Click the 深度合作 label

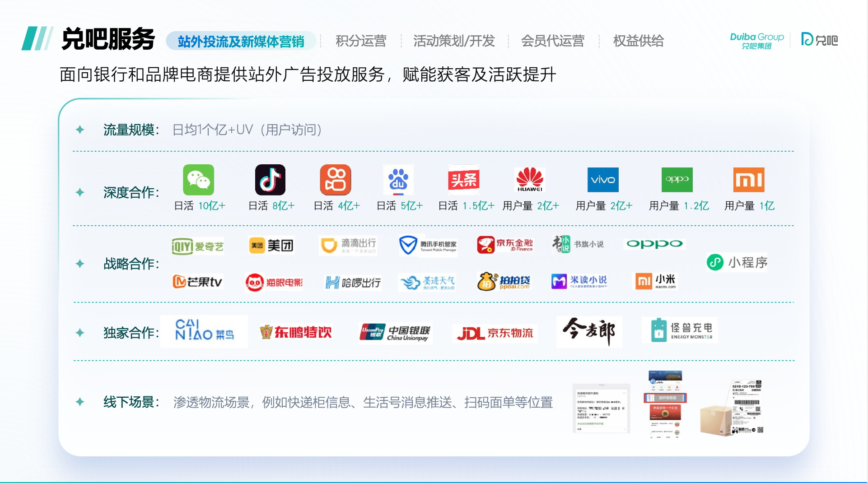[x=131, y=193]
